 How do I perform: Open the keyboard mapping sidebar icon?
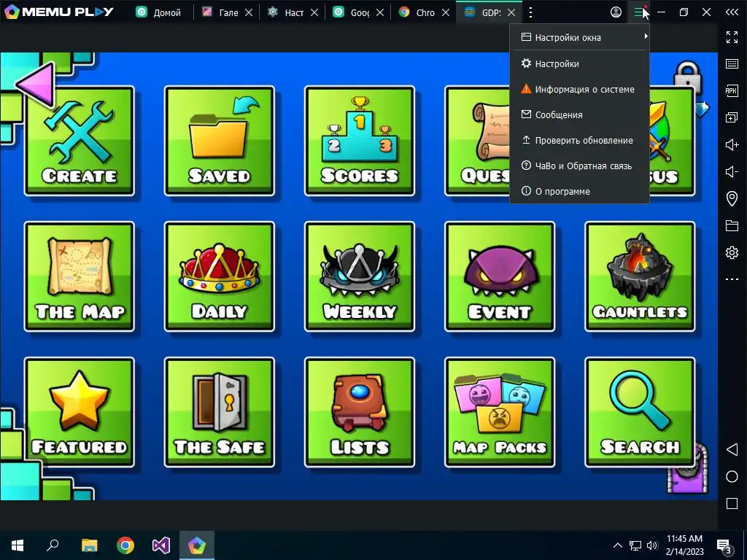click(732, 64)
